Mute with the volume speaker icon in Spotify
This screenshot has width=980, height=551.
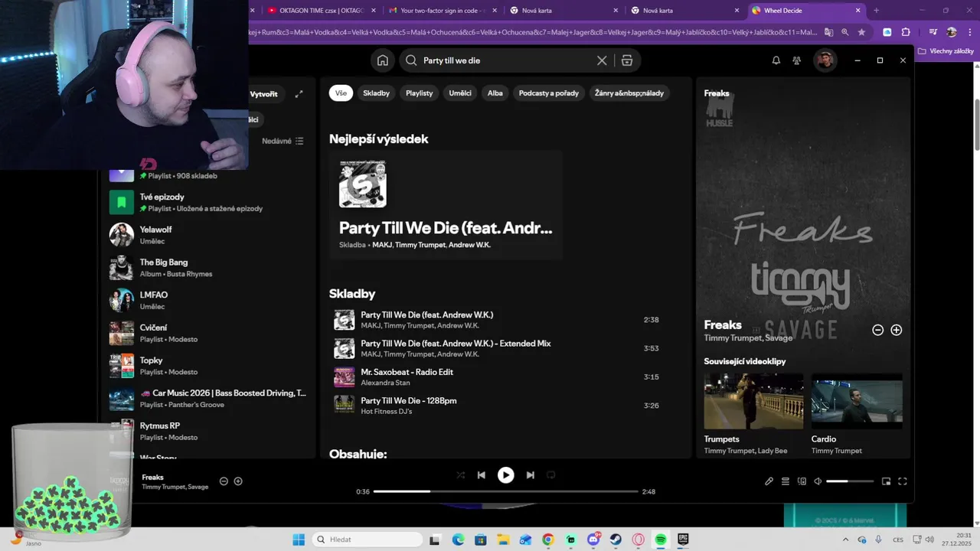[818, 481]
